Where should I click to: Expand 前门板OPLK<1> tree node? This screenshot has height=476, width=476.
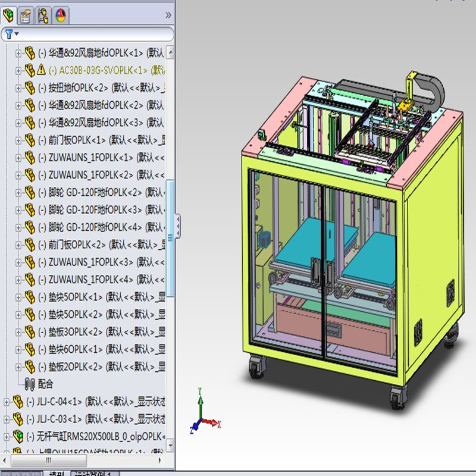coord(18,140)
